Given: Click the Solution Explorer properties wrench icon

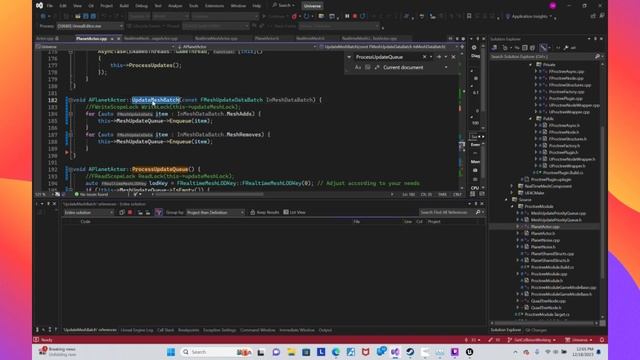Looking at the screenshot, I should click(x=566, y=48).
